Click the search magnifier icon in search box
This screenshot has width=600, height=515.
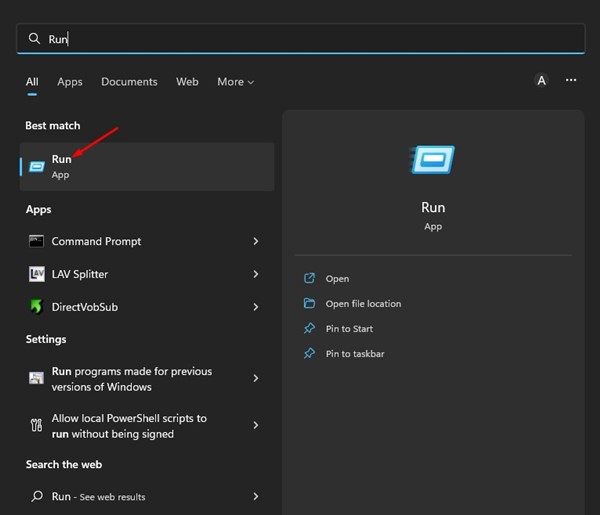coord(35,39)
